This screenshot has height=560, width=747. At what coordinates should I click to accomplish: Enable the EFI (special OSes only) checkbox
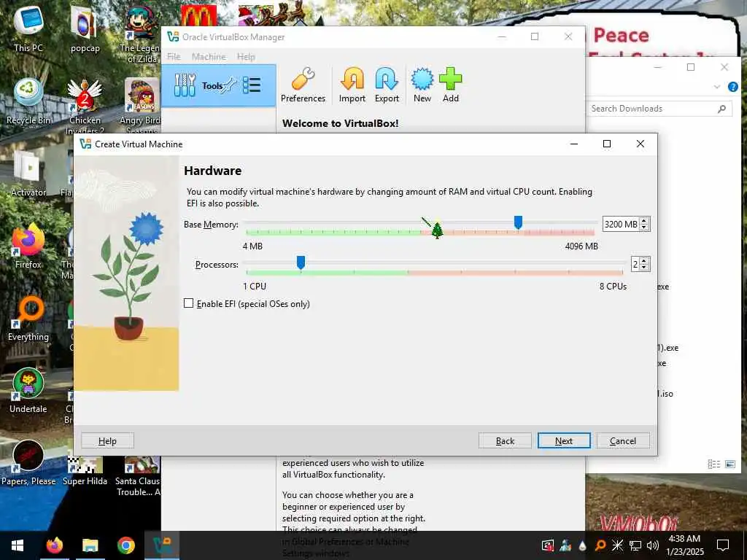coord(189,303)
